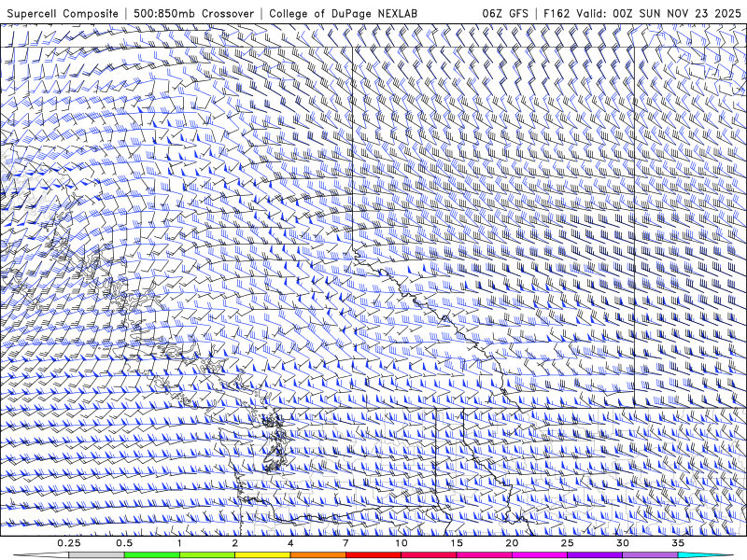Viewport: 747px width, 560px height.
Task: Click the orange 4–7 color bar segment
Action: pyautogui.click(x=318, y=555)
